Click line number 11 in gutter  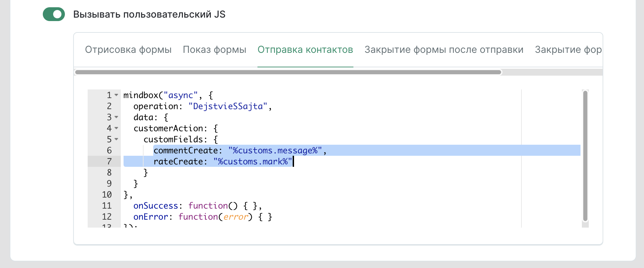pos(107,205)
